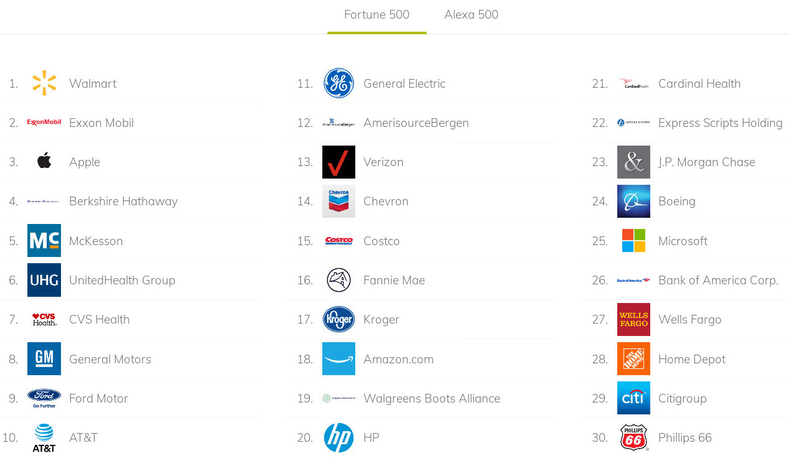This screenshot has height=471, width=789.
Task: Open the HP logo icon
Action: (x=339, y=437)
